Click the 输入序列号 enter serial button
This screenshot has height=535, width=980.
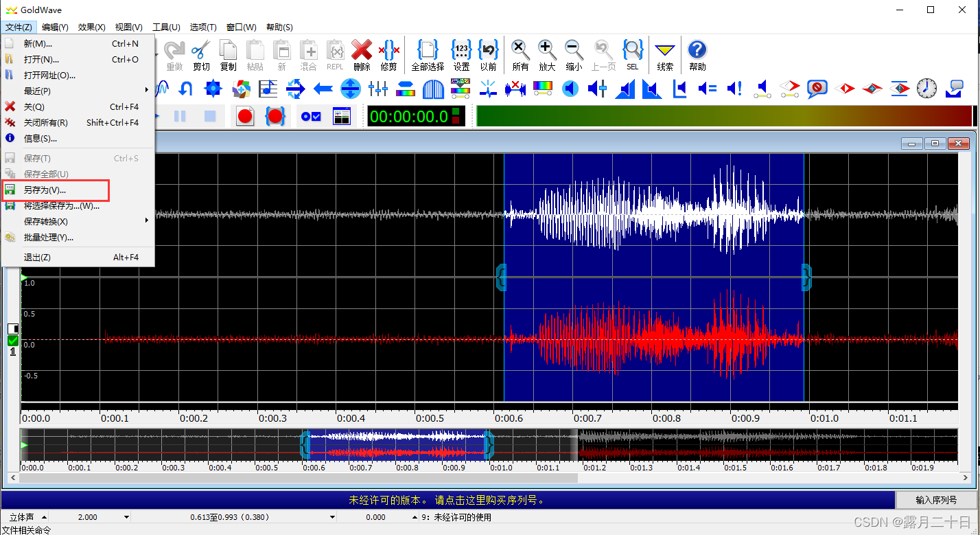pos(937,500)
